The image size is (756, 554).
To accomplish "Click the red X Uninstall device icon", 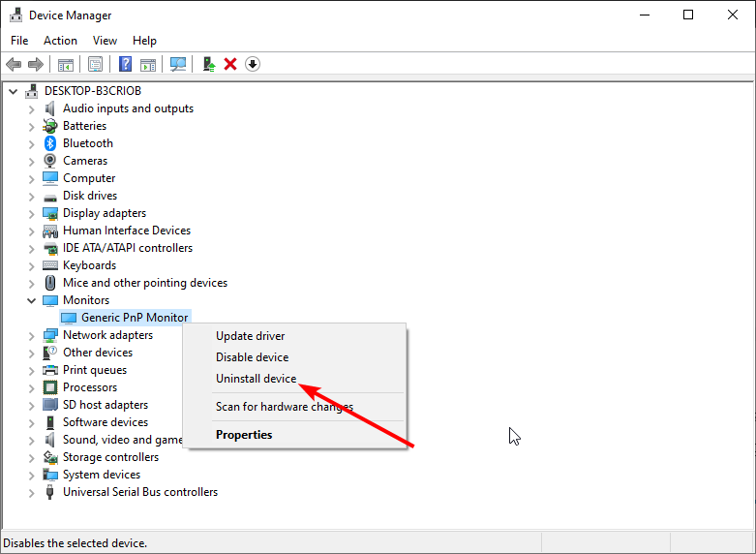I will [230, 64].
